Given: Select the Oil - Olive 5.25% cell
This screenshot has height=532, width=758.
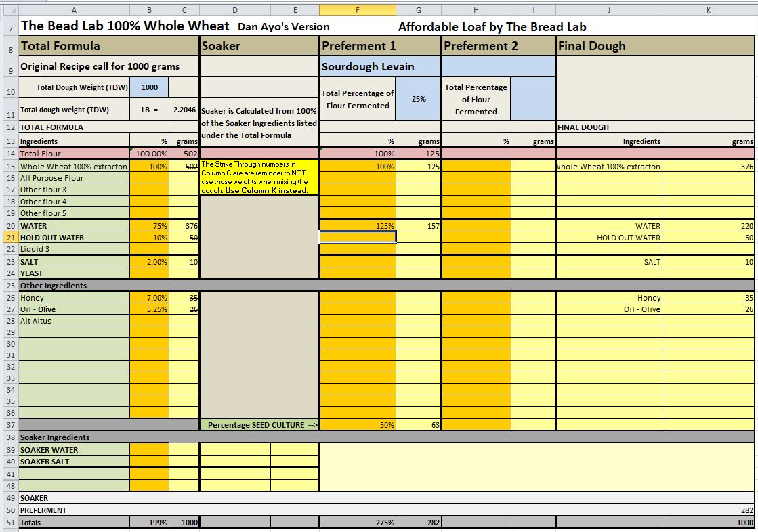Looking at the screenshot, I should pos(149,309).
